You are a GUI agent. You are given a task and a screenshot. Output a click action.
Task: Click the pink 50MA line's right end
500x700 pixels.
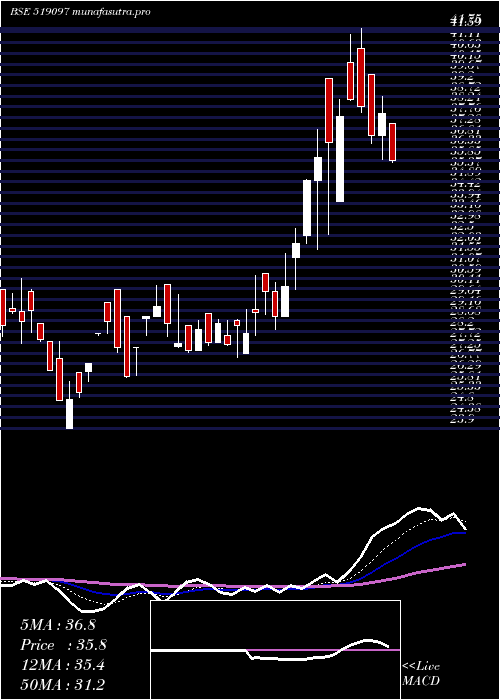465,565
